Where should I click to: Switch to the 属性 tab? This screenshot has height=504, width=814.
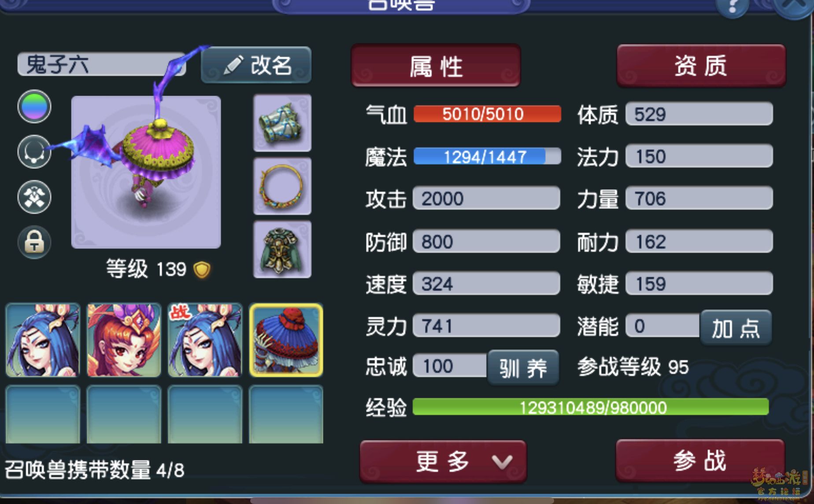[436, 66]
